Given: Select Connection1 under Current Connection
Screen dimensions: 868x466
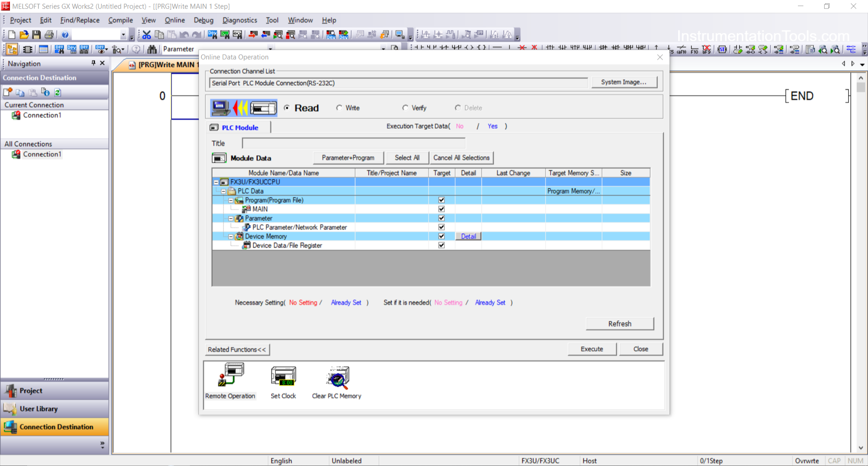Looking at the screenshot, I should [x=42, y=115].
